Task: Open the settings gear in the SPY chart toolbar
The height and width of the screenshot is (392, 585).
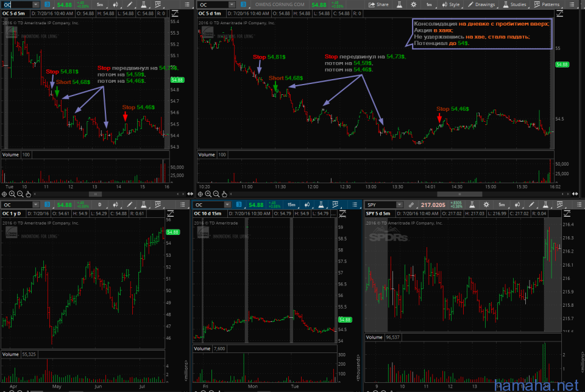Action: [486, 205]
